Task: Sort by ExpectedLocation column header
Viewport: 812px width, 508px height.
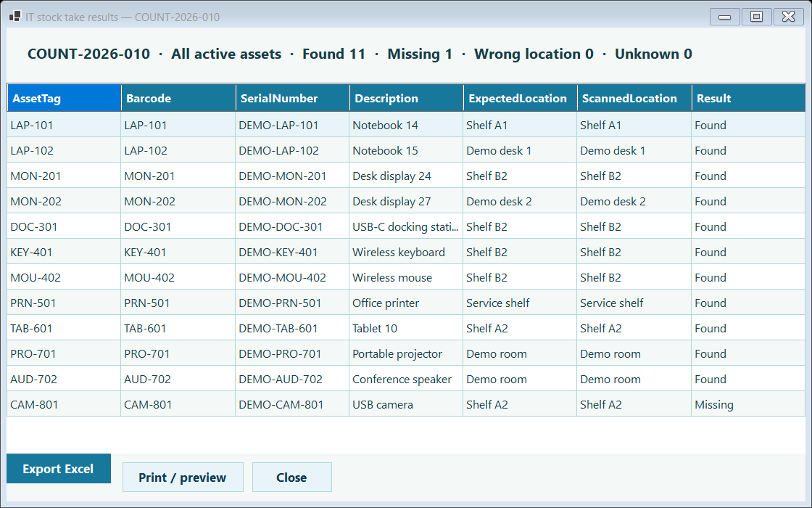Action: 521,99
